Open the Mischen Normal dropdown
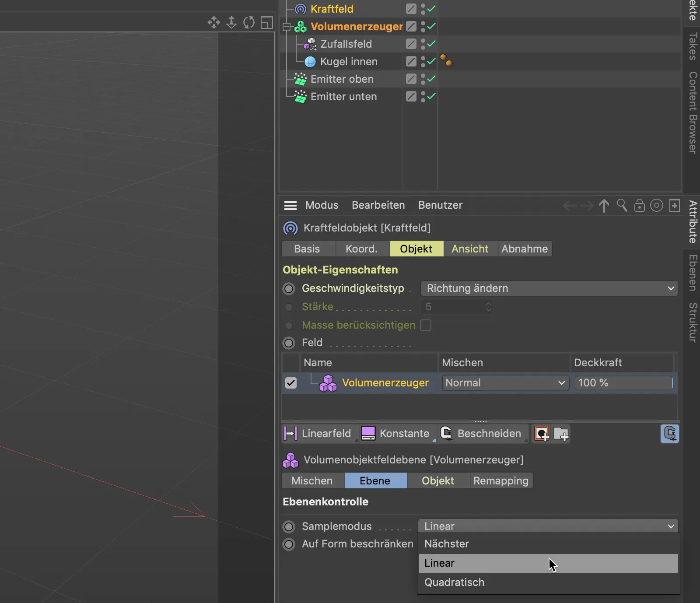This screenshot has width=700, height=603. 505,383
